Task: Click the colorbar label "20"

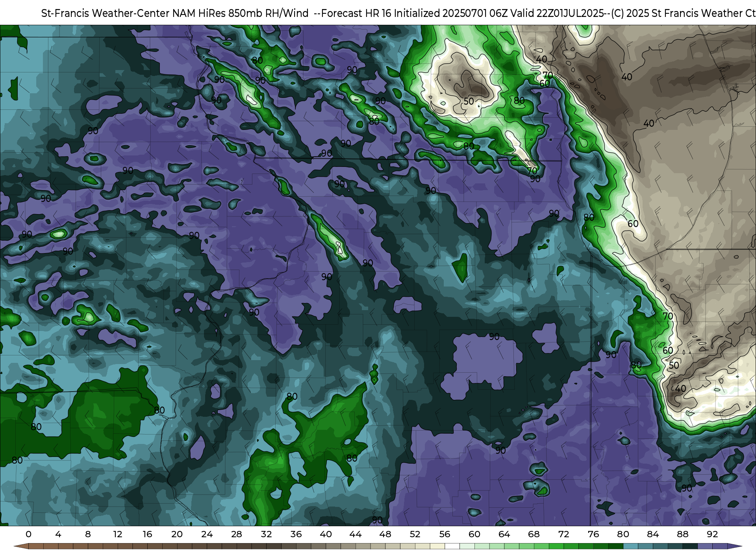Action: (x=177, y=534)
